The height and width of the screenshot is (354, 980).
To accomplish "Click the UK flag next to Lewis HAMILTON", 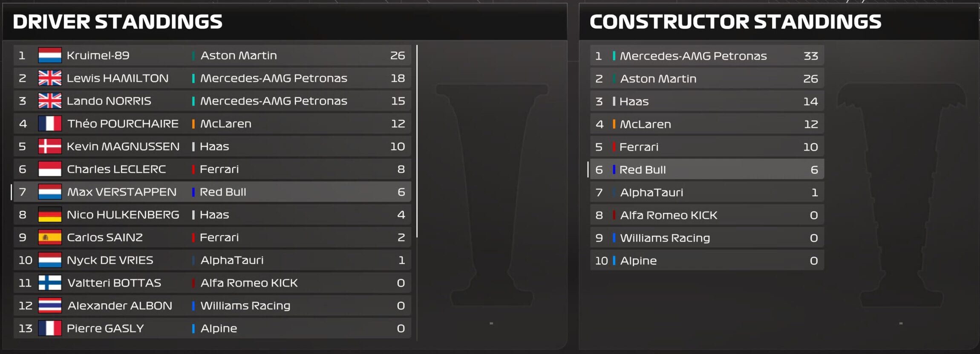I will point(50,78).
